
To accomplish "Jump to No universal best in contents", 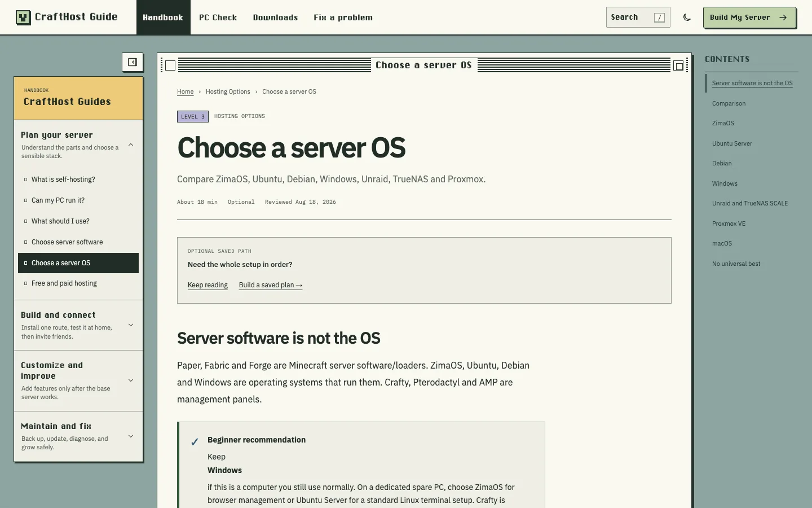I will pyautogui.click(x=736, y=264).
